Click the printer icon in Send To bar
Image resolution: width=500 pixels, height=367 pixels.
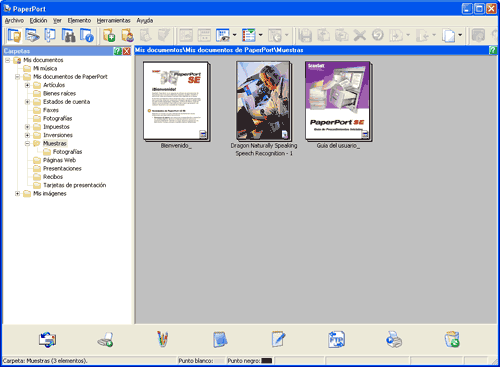(x=394, y=339)
